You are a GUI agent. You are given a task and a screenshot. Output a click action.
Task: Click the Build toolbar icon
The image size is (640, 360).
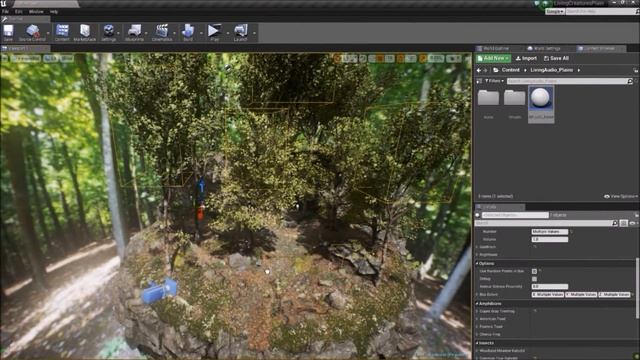click(x=188, y=32)
